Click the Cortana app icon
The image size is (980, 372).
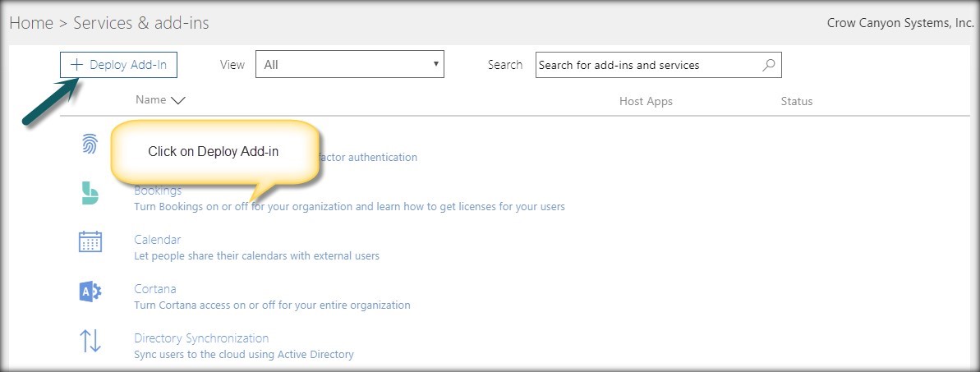coord(90,291)
